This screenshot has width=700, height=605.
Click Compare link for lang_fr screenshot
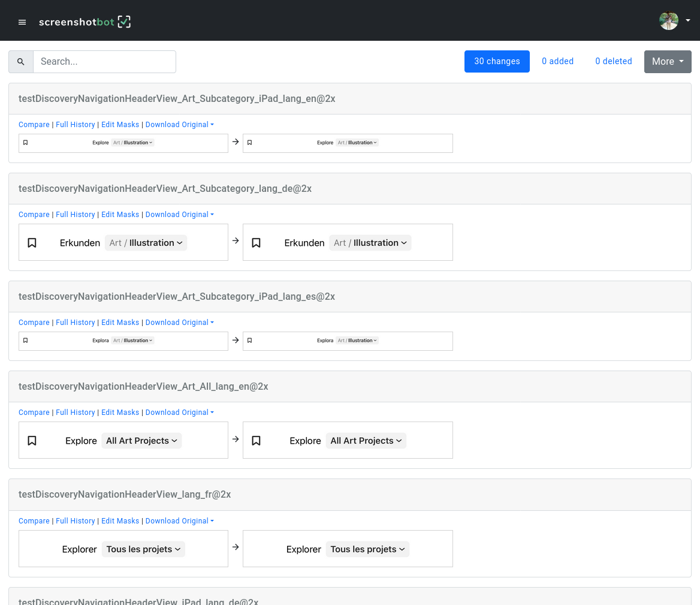tap(34, 521)
